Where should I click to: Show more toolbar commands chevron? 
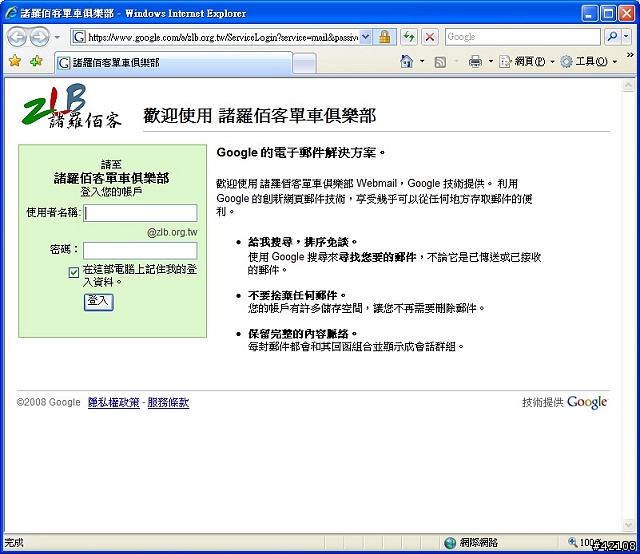(630, 54)
